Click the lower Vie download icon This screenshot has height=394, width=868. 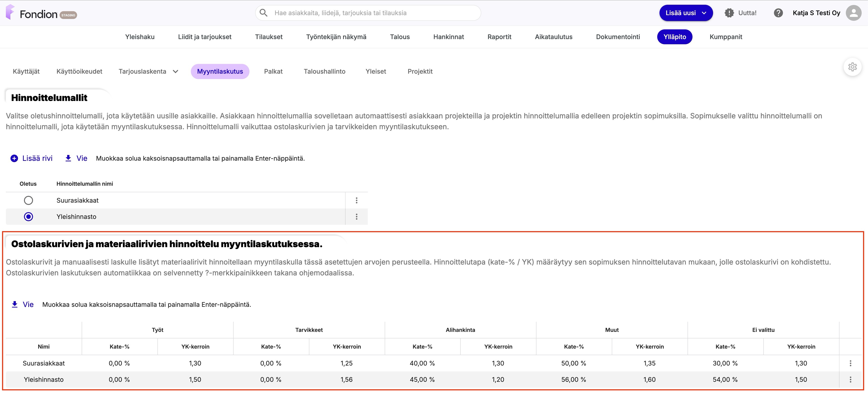click(14, 304)
